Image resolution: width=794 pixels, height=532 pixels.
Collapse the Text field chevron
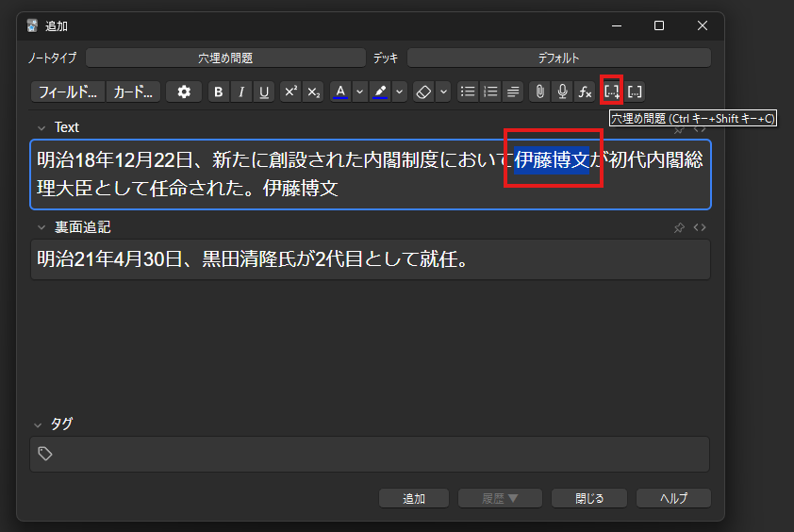41,127
